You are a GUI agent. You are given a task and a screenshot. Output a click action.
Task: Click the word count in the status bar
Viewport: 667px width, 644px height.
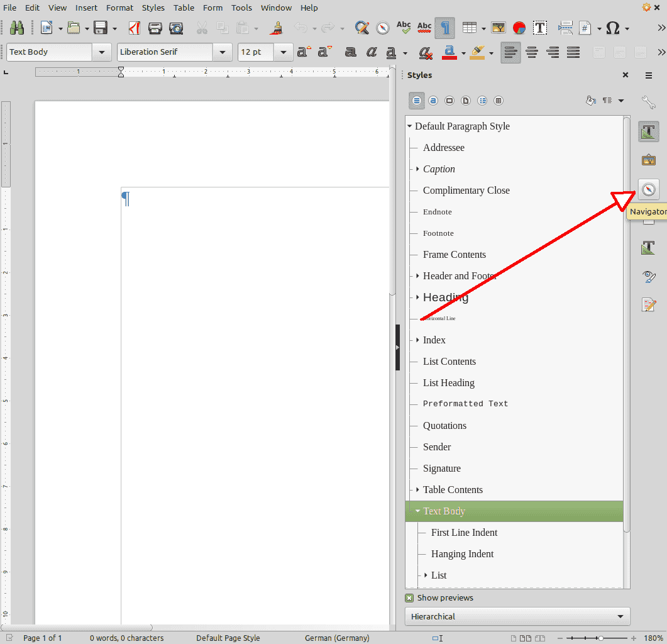[x=127, y=638]
